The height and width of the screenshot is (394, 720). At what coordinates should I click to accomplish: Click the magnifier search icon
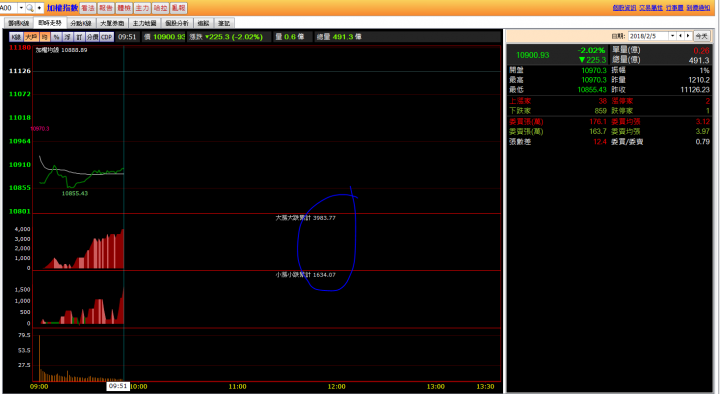(30, 8)
